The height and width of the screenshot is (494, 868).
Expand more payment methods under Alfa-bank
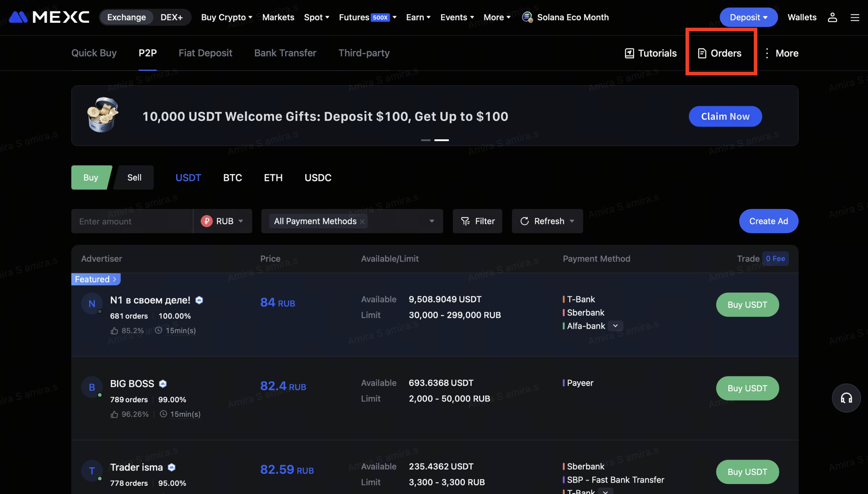coord(615,326)
